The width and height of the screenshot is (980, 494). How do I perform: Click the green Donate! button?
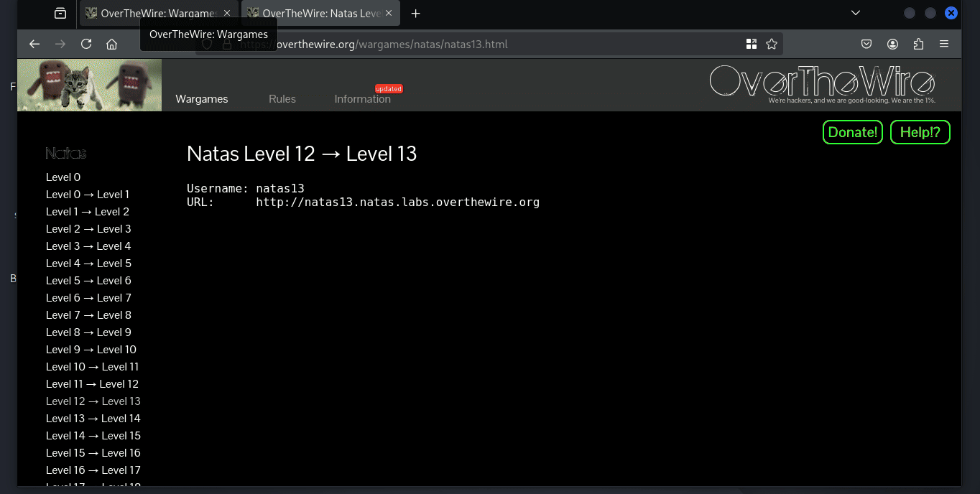[x=853, y=132]
